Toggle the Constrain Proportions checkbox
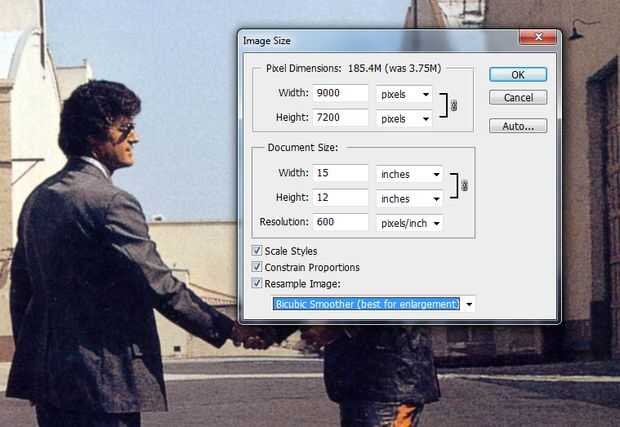Viewport: 620px width, 427px height. coord(257,267)
